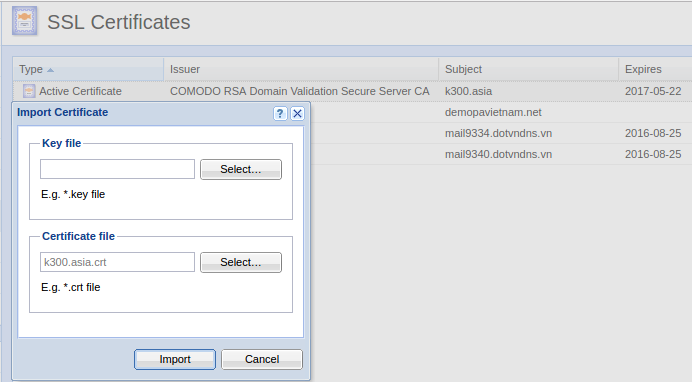The image size is (692, 382).
Task: Click the Import Certificate dialog title bar
Action: (141, 113)
